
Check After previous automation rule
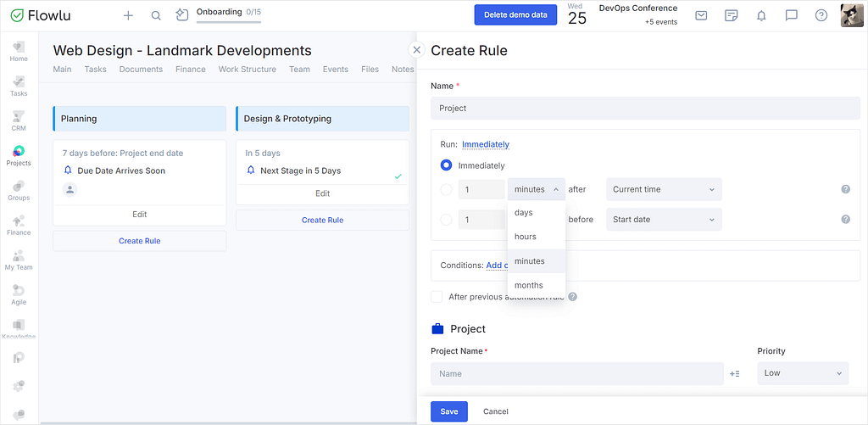(437, 296)
